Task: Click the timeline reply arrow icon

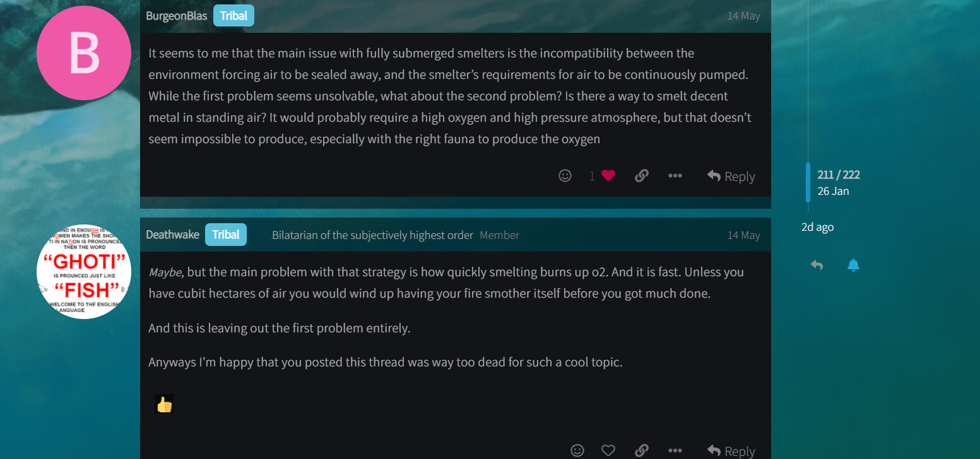Action: point(817,265)
